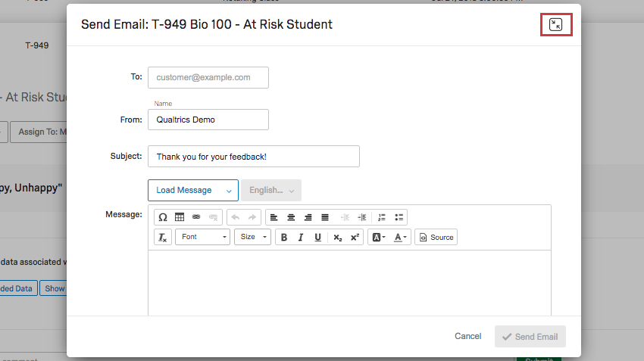Screen dimensions: 644x361
Task: Open the background color picker
Action: [x=377, y=237]
